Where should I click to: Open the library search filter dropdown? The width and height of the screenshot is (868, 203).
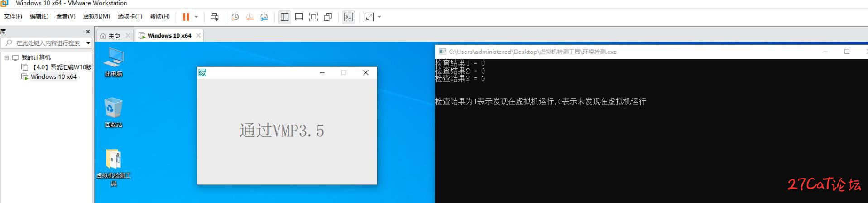(88, 43)
